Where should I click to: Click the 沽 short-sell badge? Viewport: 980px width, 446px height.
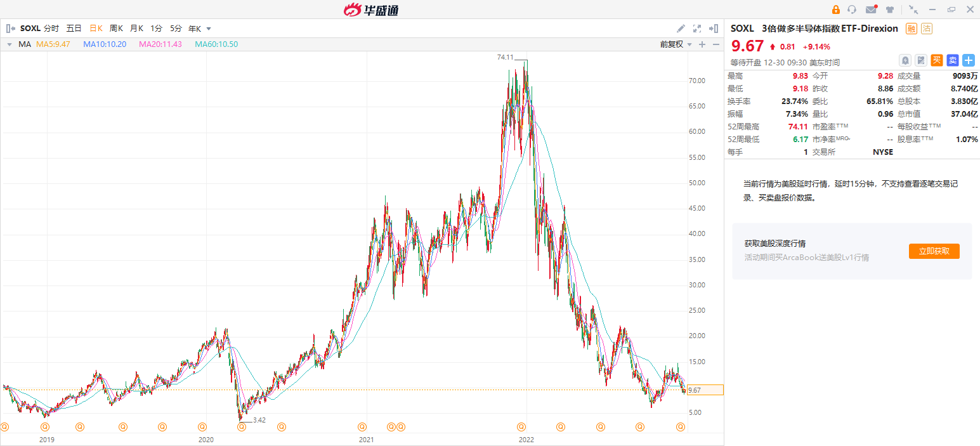coord(927,29)
